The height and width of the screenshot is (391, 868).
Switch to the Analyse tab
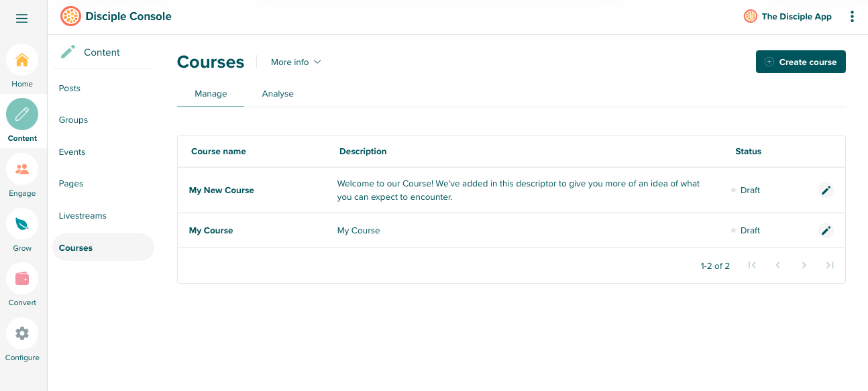pyautogui.click(x=278, y=93)
